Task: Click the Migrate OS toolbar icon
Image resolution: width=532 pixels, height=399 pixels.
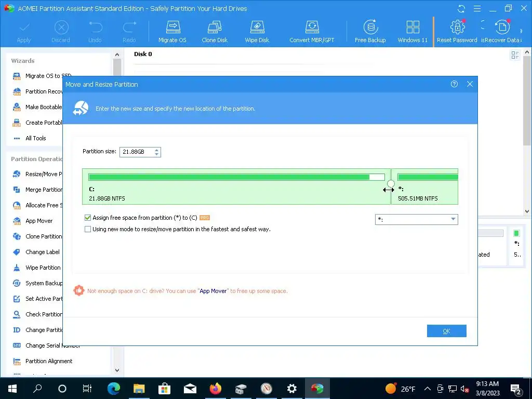Action: (x=172, y=32)
